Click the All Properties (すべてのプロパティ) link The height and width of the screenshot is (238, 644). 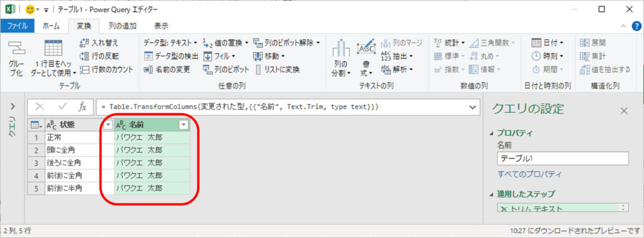point(529,174)
